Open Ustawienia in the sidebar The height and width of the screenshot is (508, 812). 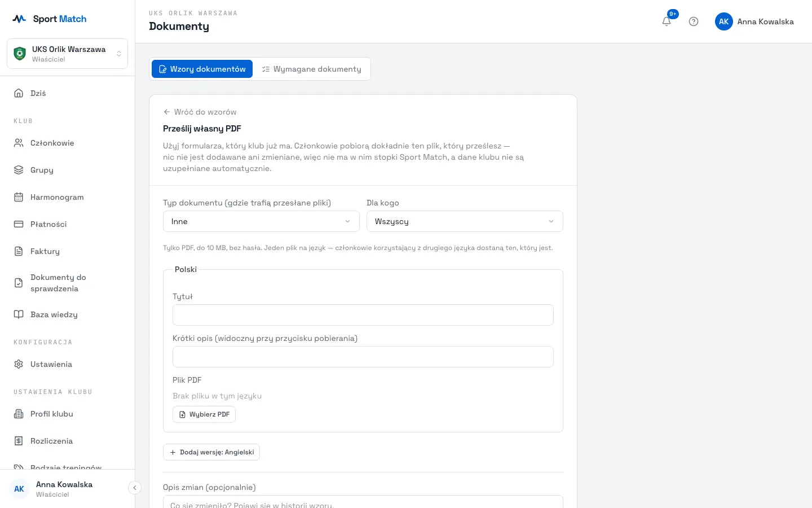pos(67,364)
